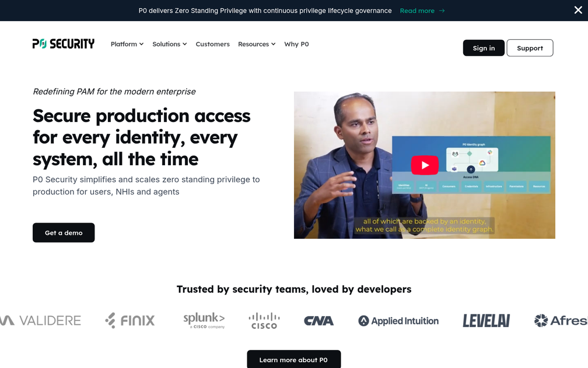Go to Why P0
588x368 pixels.
(x=296, y=44)
